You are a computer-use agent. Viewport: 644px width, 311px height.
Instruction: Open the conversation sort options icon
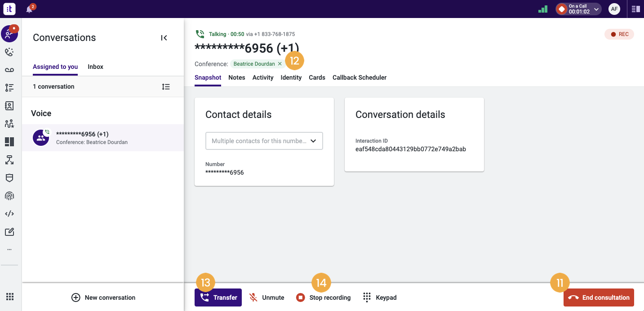[166, 86]
